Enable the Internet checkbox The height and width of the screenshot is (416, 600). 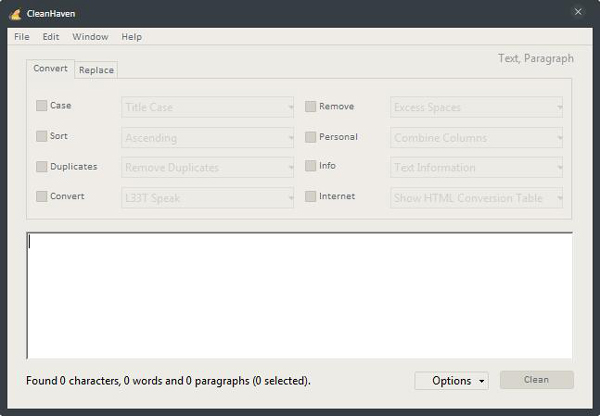tap(310, 196)
